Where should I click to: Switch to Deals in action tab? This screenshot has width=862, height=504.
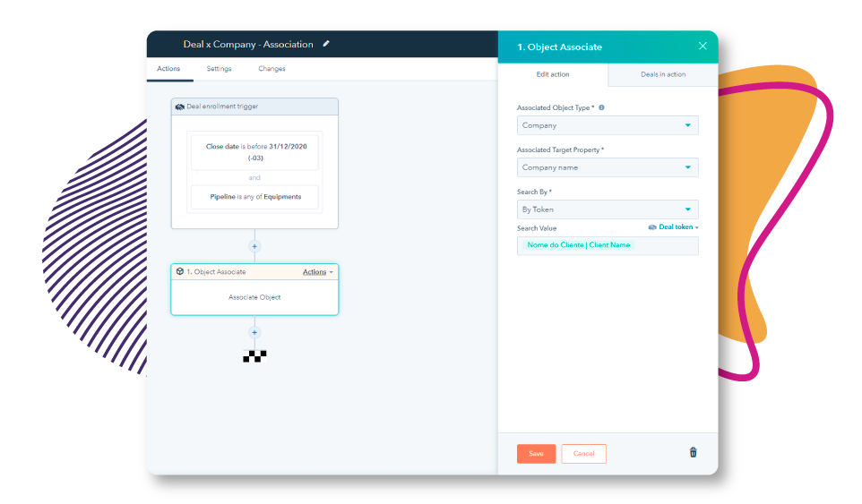tap(663, 74)
